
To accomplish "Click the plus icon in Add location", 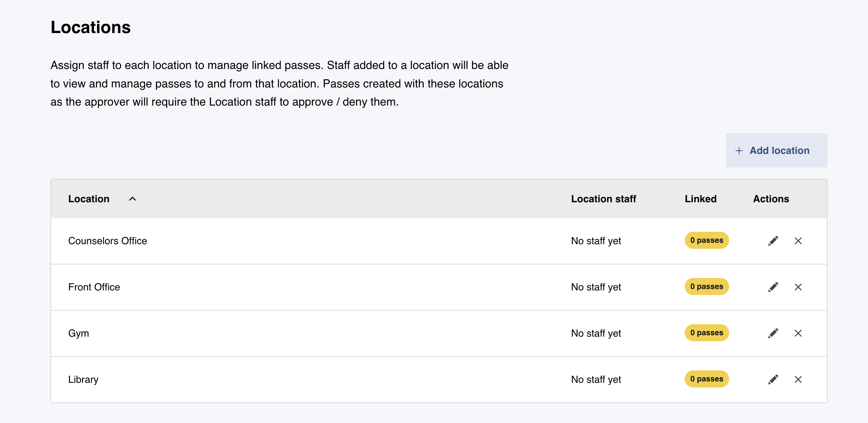I will [739, 151].
